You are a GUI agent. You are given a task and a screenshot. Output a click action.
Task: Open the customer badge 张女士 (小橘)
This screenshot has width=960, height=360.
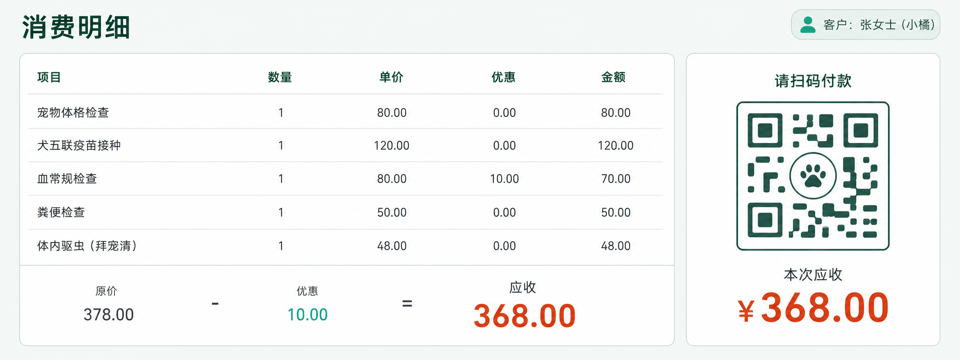point(865,24)
